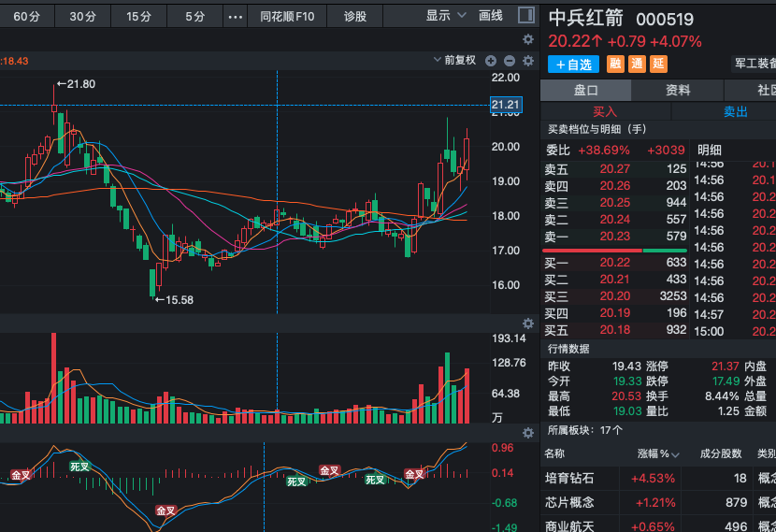The width and height of the screenshot is (776, 532).
Task: Click the 21.21 crosshair price label
Action: pos(506,105)
